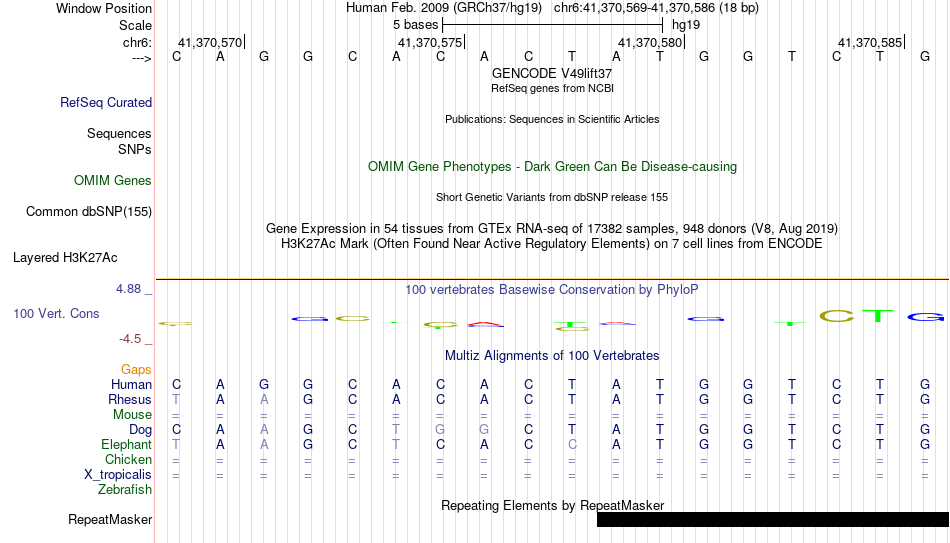Click the black RepeatMasker repeat element bar
Screen dimensions: 950x543
(x=773, y=519)
